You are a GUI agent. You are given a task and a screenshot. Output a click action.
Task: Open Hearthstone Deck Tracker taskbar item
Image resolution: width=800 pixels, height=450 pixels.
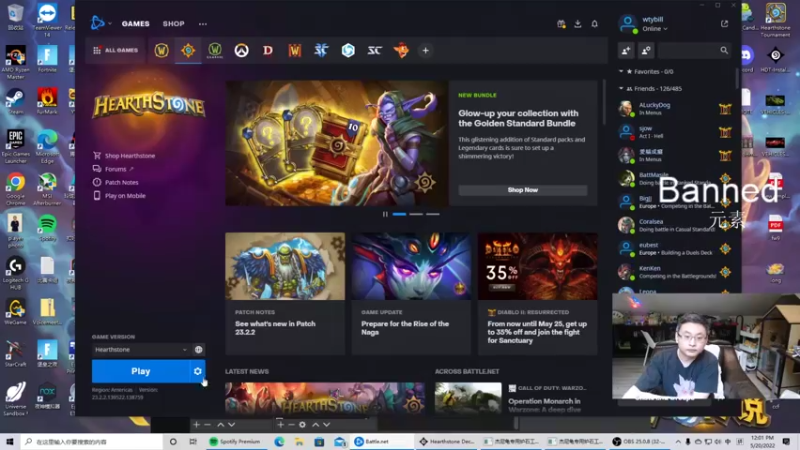tap(447, 442)
